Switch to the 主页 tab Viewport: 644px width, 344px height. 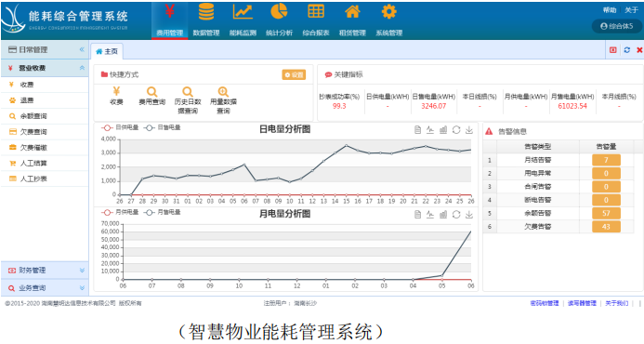(107, 51)
